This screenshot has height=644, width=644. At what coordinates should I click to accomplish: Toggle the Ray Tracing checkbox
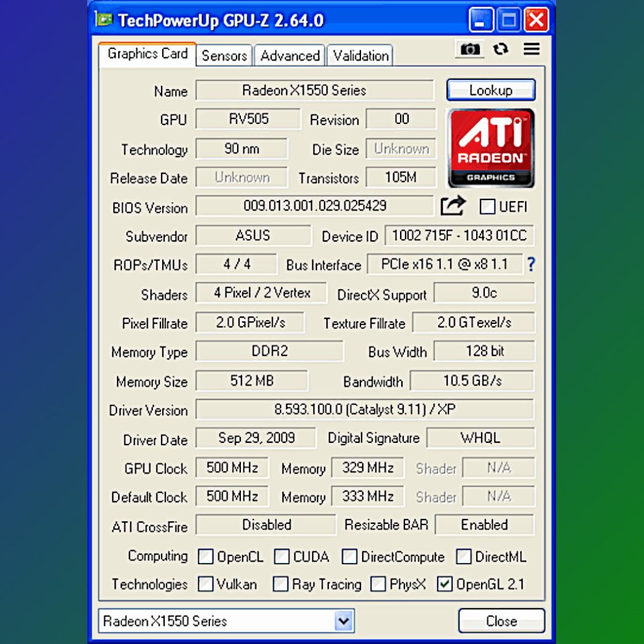(280, 584)
